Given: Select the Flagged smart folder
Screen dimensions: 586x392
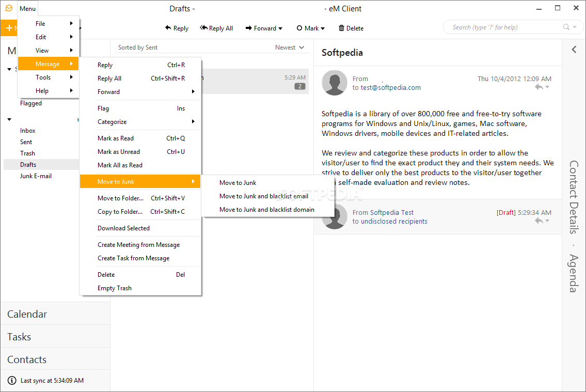Looking at the screenshot, I should coord(31,103).
